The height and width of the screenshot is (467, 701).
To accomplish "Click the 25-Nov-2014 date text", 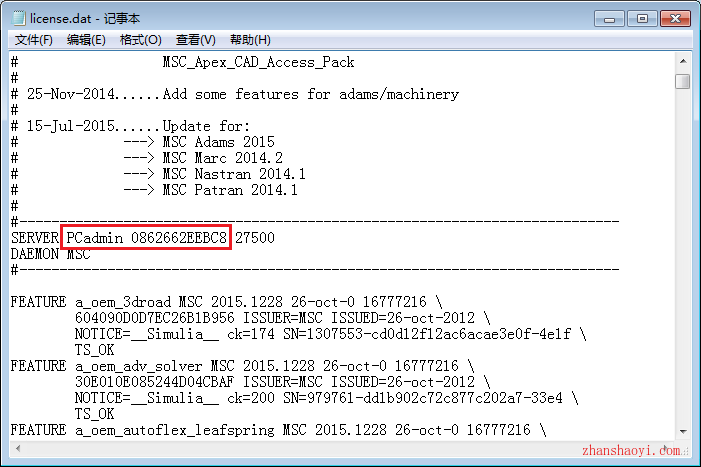I will (x=71, y=94).
